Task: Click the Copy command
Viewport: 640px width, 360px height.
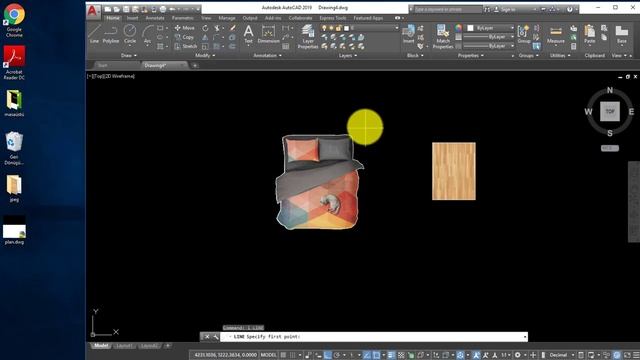Action: 184,37
